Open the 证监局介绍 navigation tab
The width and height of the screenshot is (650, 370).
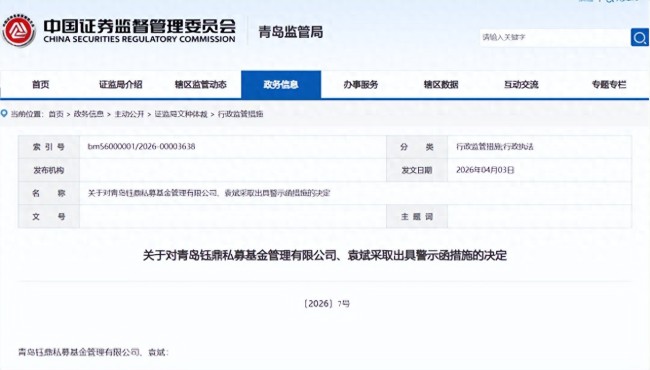tap(121, 85)
